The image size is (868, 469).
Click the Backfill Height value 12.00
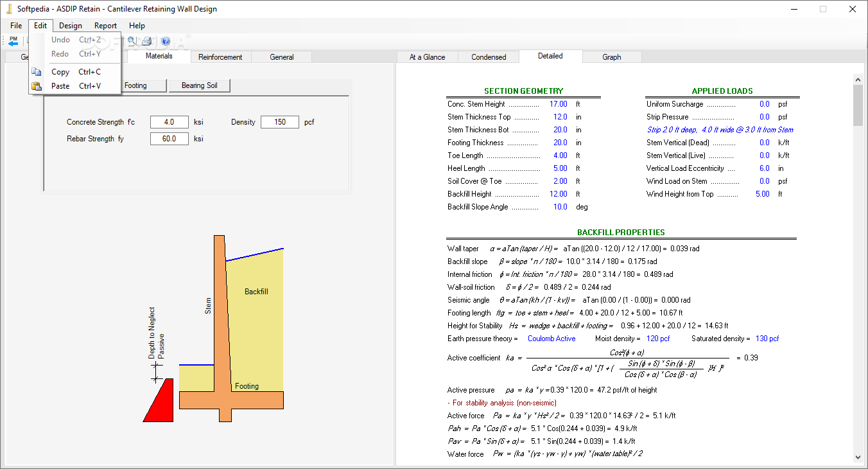559,194
